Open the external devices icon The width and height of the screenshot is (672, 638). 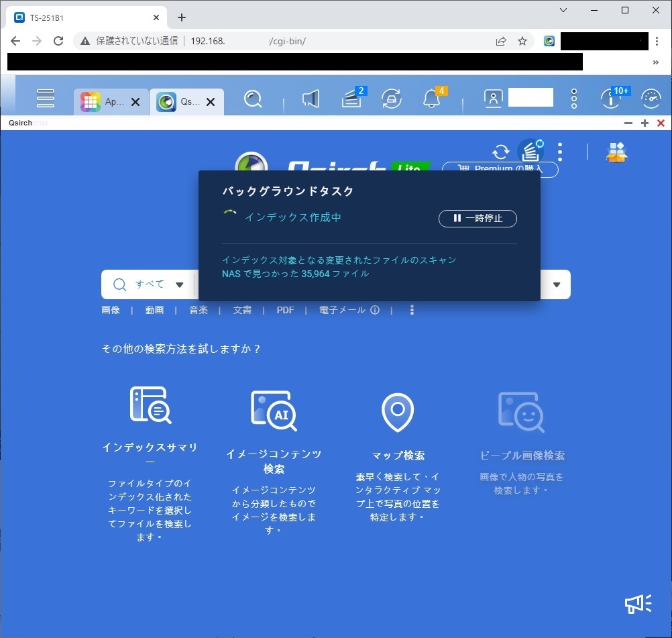[392, 99]
